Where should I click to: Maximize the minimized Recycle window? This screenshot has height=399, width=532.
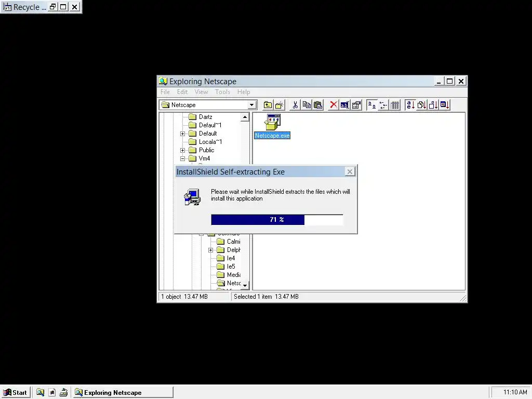[x=63, y=7]
